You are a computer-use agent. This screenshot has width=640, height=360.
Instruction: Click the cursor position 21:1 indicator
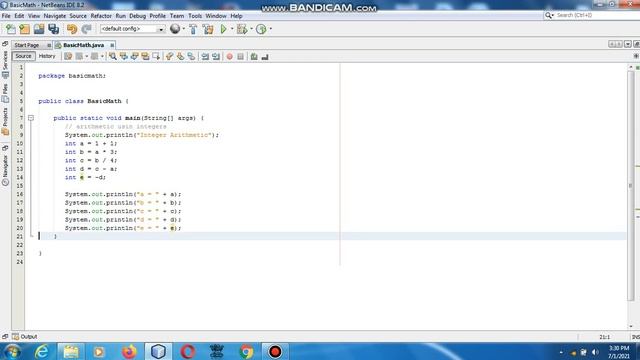pyautogui.click(x=604, y=337)
